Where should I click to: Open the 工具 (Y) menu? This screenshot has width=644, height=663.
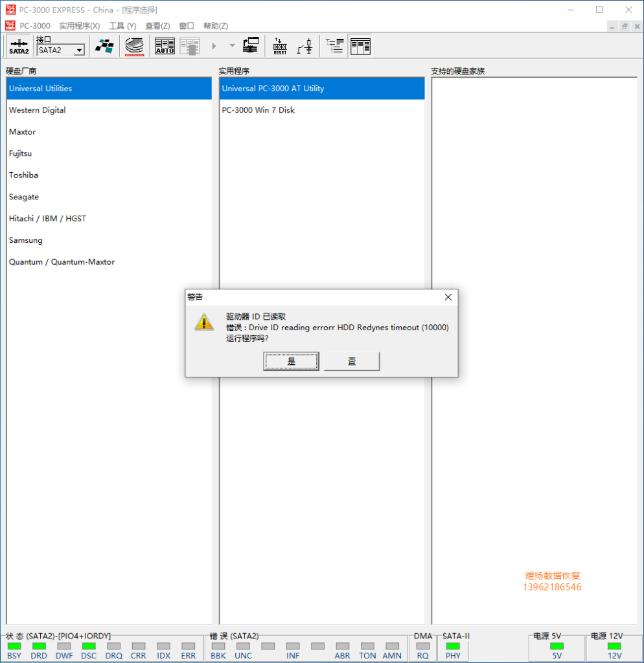coord(122,26)
